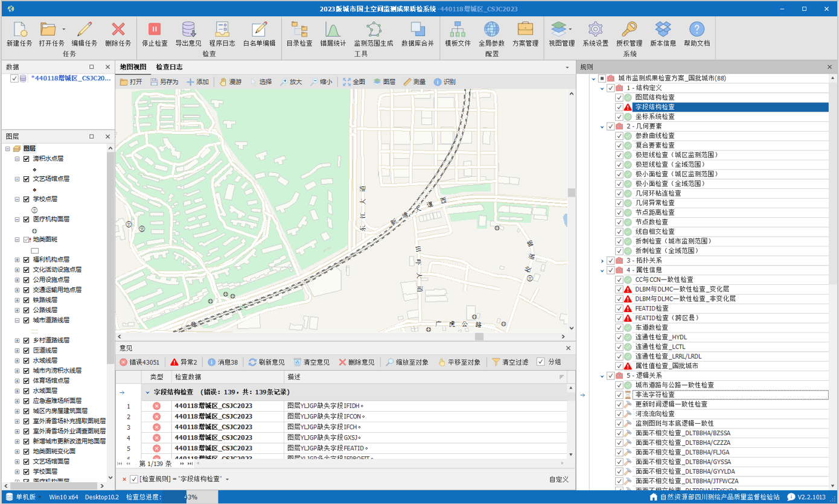Image resolution: width=839 pixels, height=504 pixels.
Task: Click the map view vertical scrollbar thumb
Action: [x=571, y=193]
